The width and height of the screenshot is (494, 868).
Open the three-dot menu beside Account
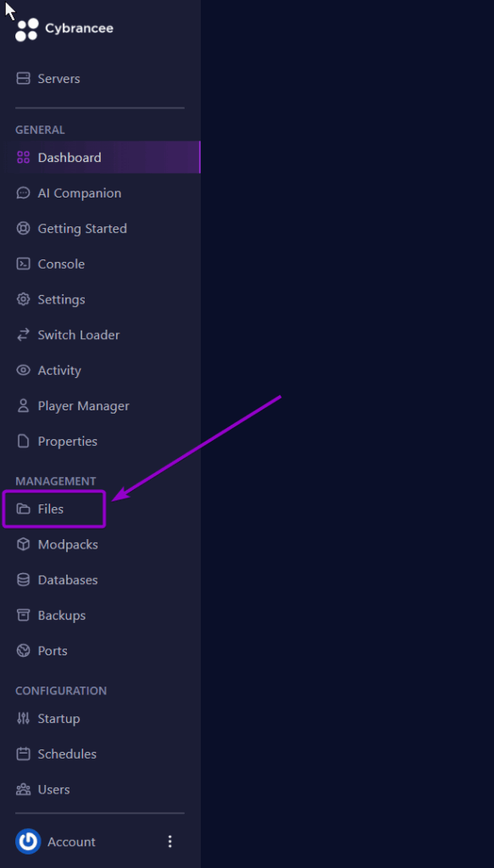(x=170, y=841)
